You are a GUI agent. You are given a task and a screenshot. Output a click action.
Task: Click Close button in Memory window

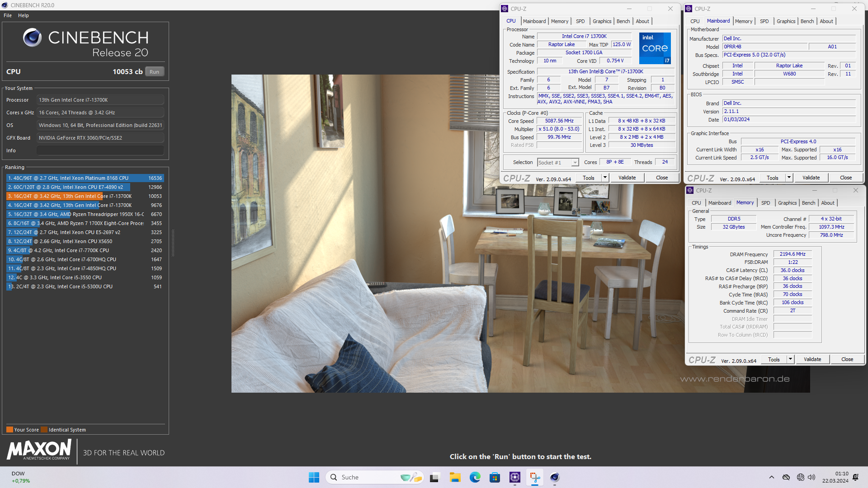click(847, 360)
